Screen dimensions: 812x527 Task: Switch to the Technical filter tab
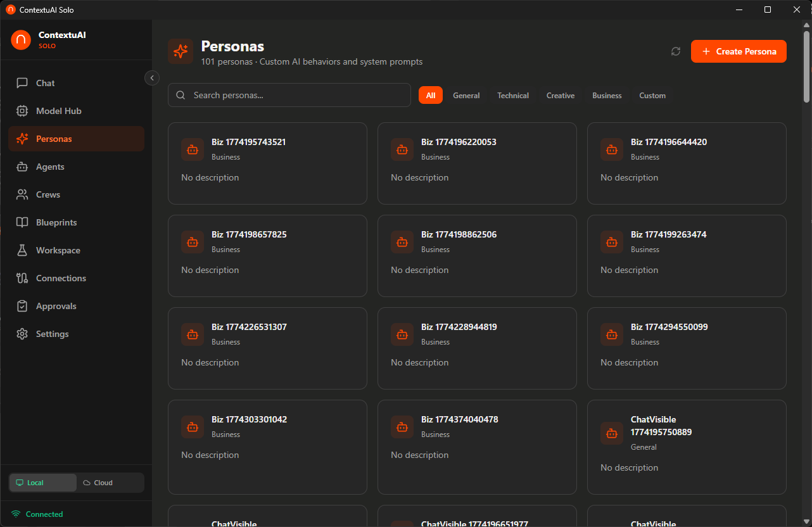[512, 95]
